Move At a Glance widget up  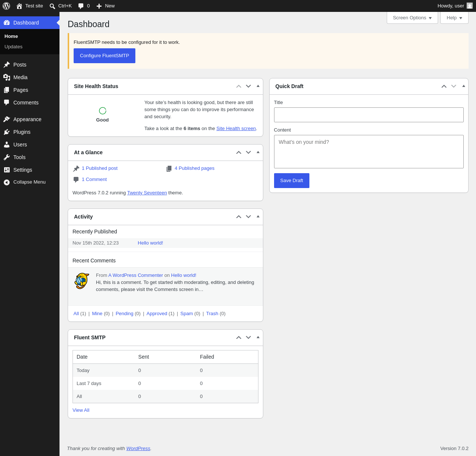[239, 152]
